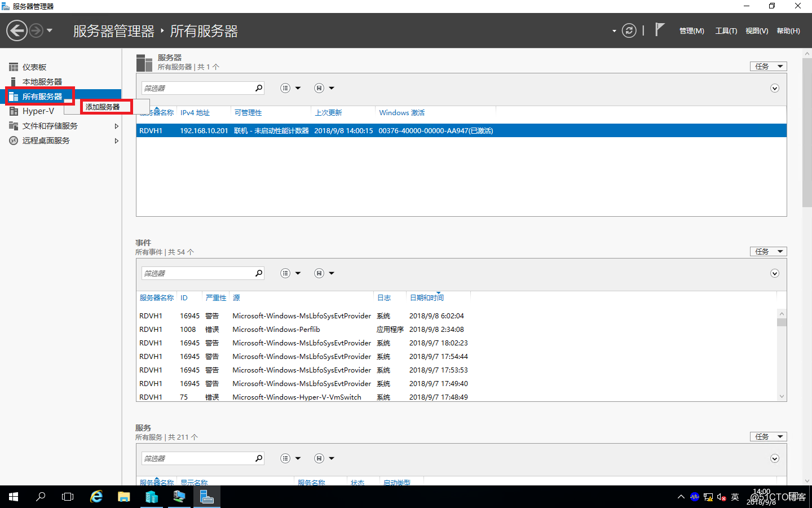812x508 pixels.
Task: Click the 本地服务器 icon
Action: (14, 82)
